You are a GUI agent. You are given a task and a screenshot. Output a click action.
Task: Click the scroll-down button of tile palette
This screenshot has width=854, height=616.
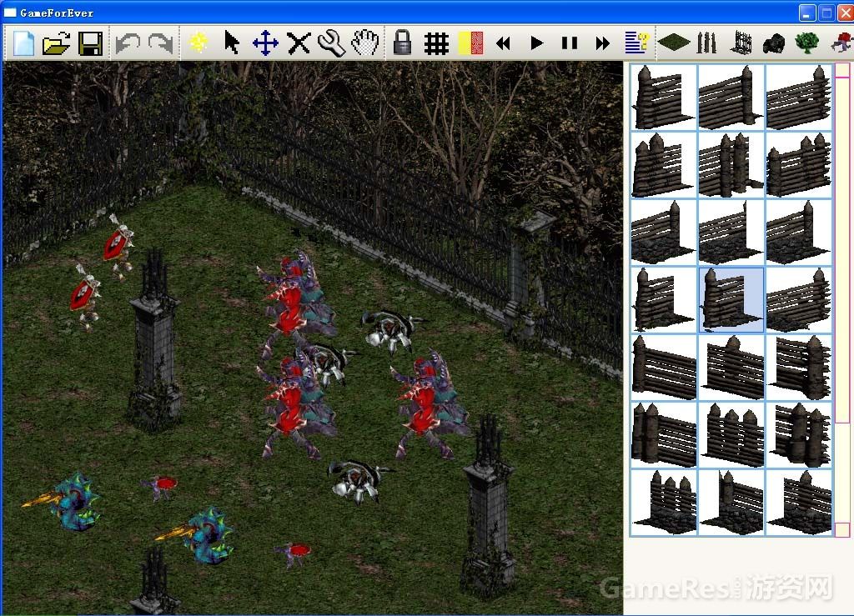[x=842, y=529]
